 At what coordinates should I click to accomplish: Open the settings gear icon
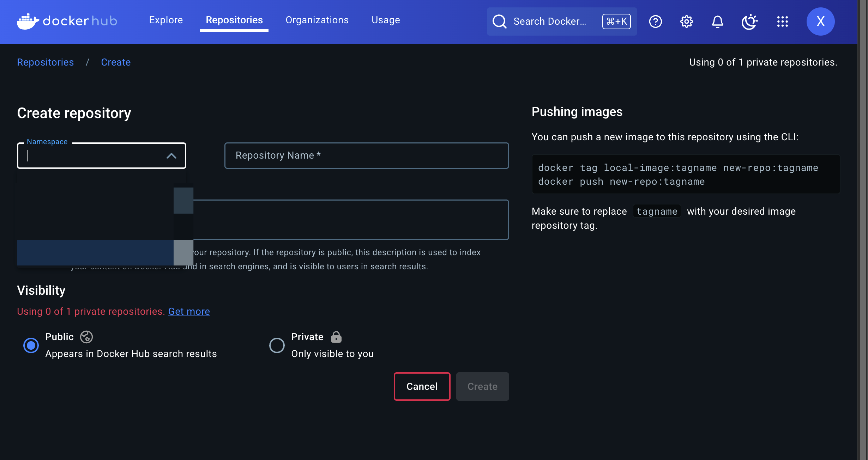(686, 22)
